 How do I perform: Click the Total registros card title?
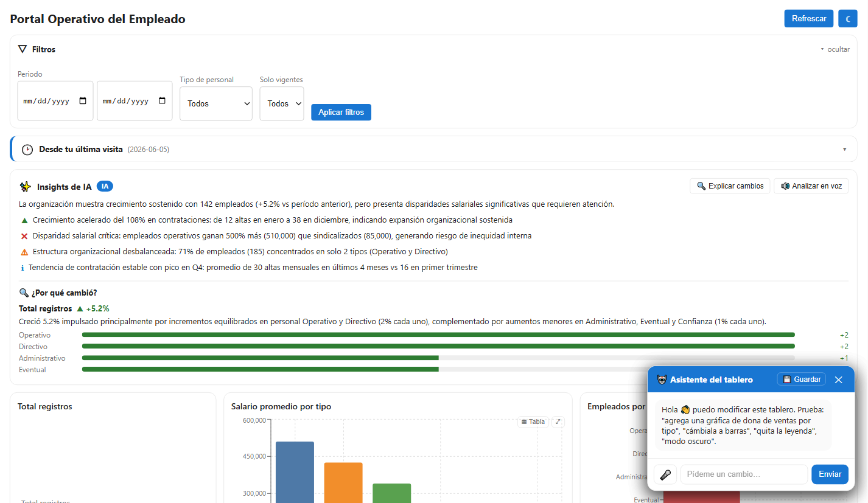pos(45,406)
